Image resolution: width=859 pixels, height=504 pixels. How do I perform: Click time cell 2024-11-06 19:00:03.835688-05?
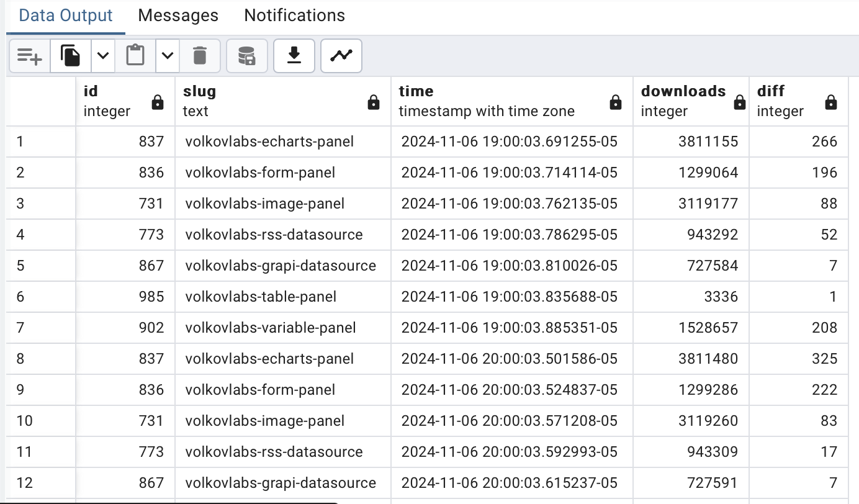pos(512,297)
